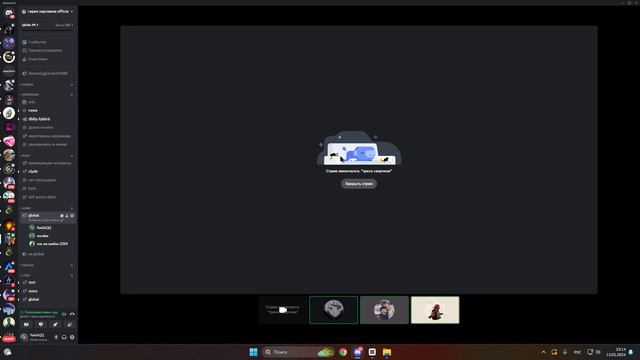640x360 pixels.
Task: Select first user listed in global voice channel
Action: [x=51, y=228]
